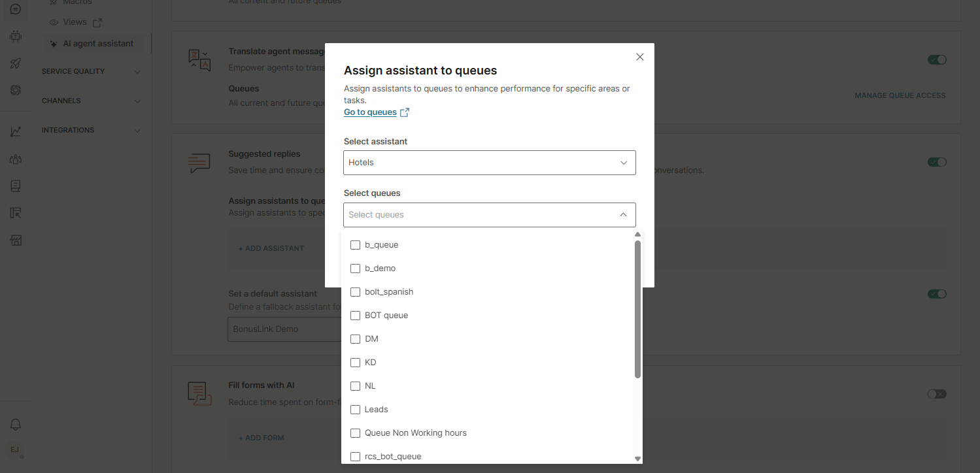Toggle the Fill forms with AI switch
The image size is (980, 473).
[x=937, y=394]
